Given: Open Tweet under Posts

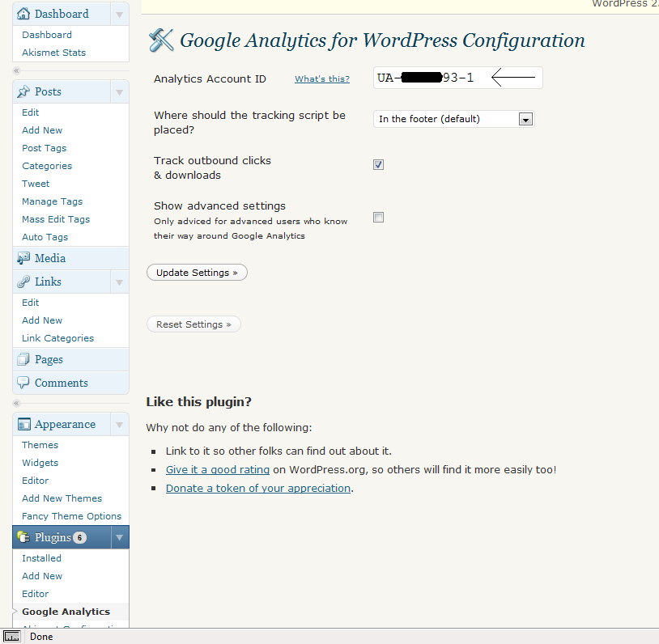Looking at the screenshot, I should (x=36, y=184).
